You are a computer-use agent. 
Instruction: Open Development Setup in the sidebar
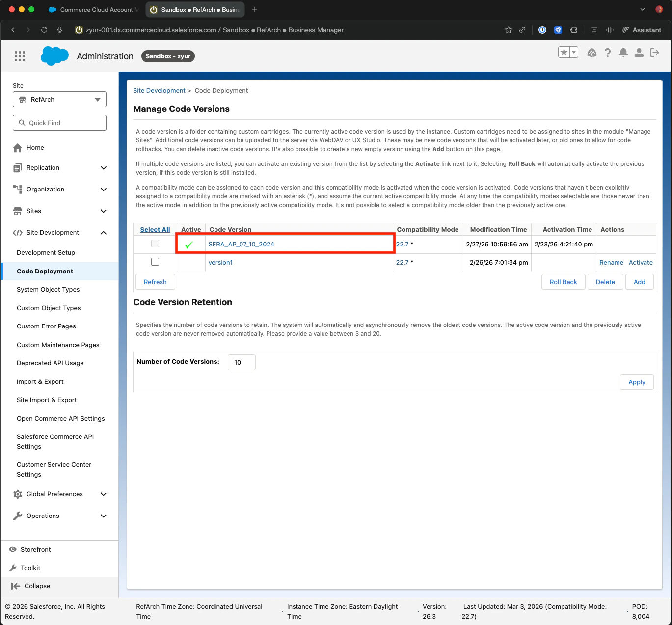point(46,253)
